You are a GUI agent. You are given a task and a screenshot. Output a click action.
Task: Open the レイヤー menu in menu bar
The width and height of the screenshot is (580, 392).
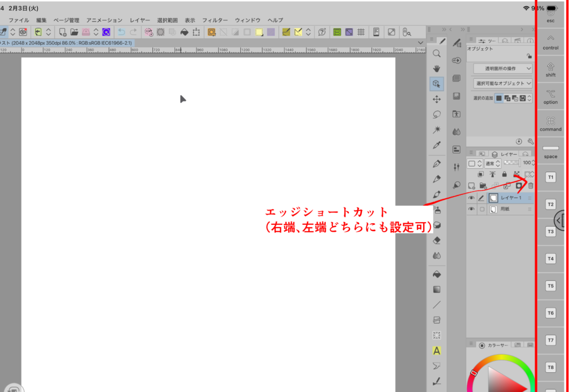coord(140,20)
